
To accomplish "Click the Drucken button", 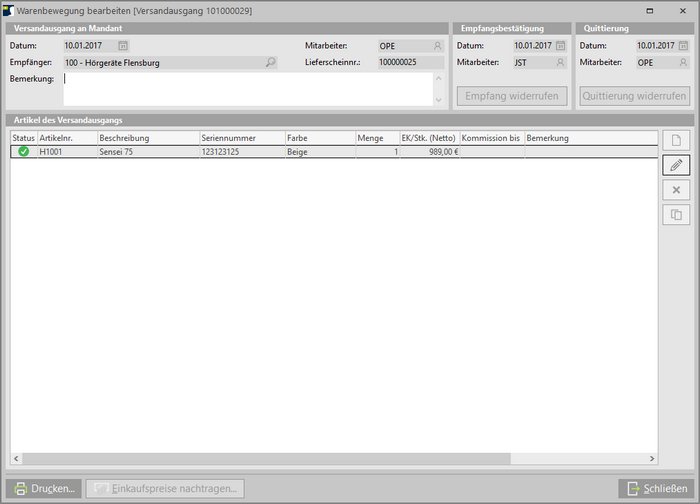I will pos(44,489).
